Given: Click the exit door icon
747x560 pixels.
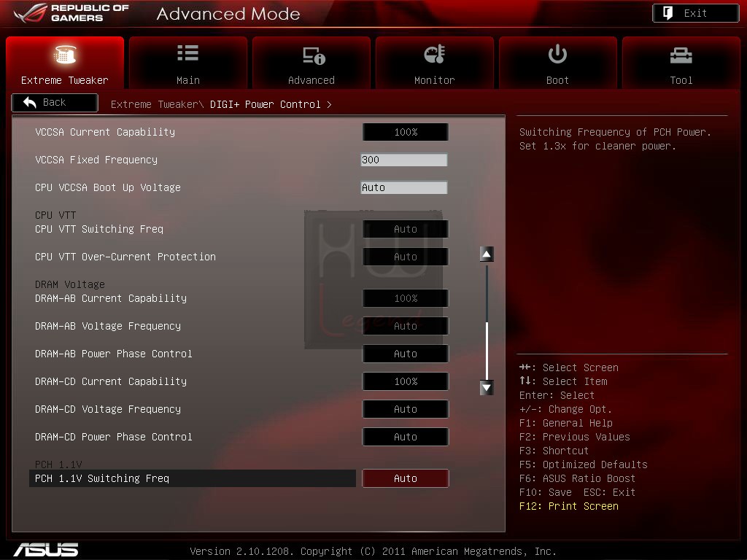Looking at the screenshot, I should click(668, 13).
